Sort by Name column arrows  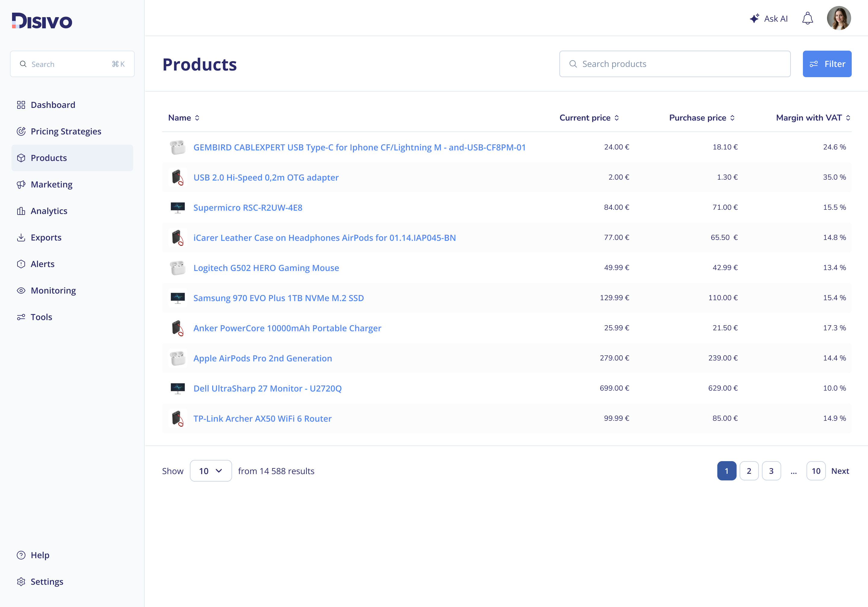[197, 118]
